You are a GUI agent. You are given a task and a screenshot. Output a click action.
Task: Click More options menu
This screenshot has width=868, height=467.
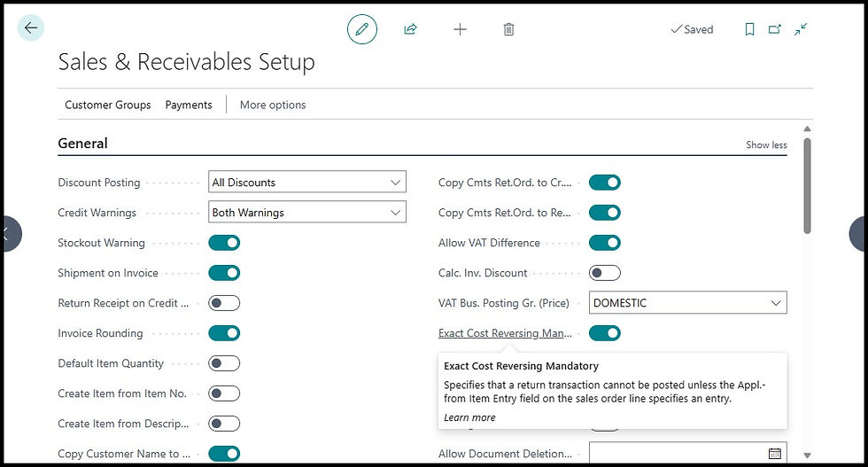(x=273, y=105)
